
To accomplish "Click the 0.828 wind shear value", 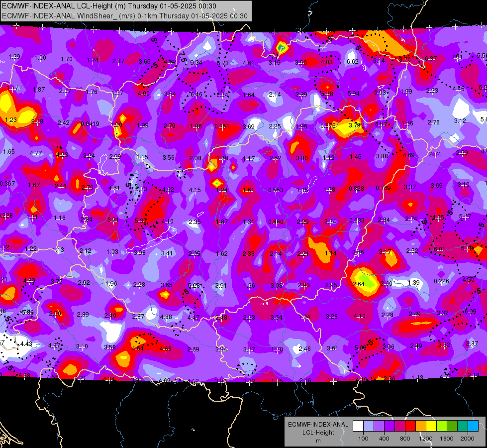I will click(x=356, y=188).
